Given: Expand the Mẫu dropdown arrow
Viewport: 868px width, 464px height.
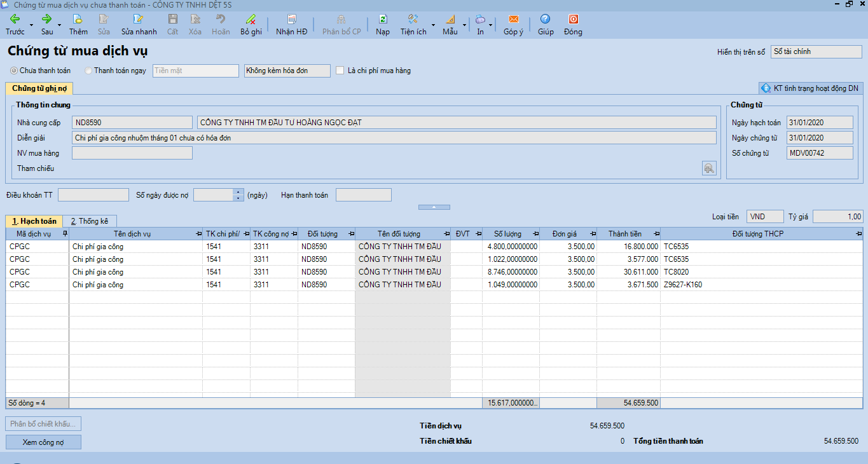Looking at the screenshot, I should coord(464,25).
